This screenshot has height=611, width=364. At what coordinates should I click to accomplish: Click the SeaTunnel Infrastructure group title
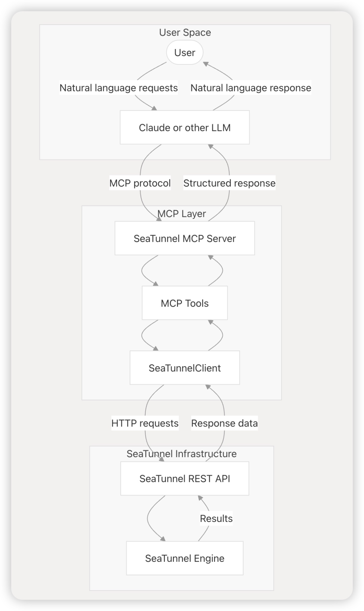point(182,454)
